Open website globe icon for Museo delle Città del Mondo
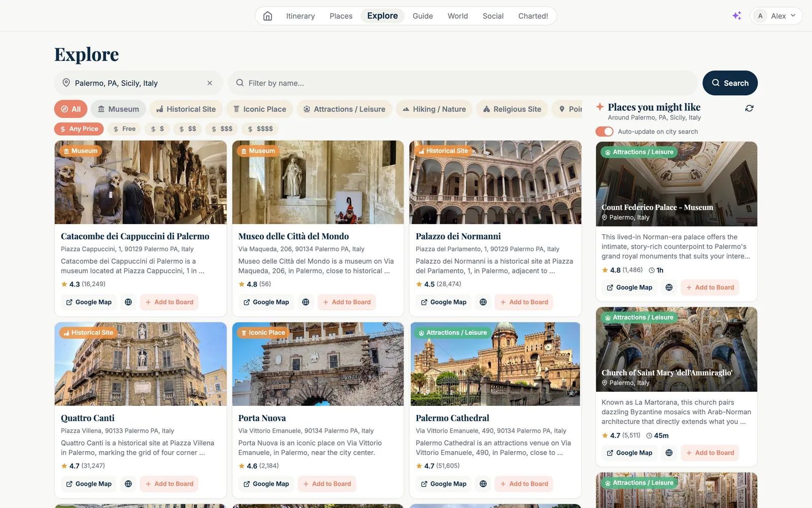This screenshot has height=508, width=812. pyautogui.click(x=306, y=302)
